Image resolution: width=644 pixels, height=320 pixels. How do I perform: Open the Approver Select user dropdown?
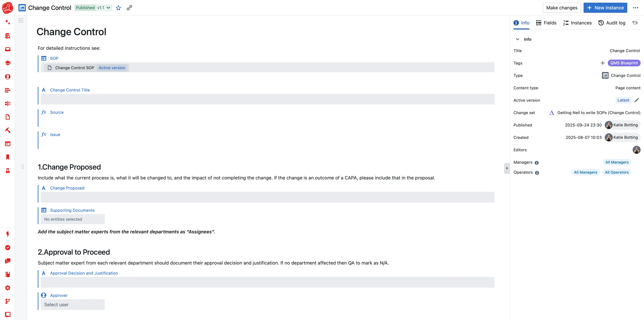click(73, 305)
